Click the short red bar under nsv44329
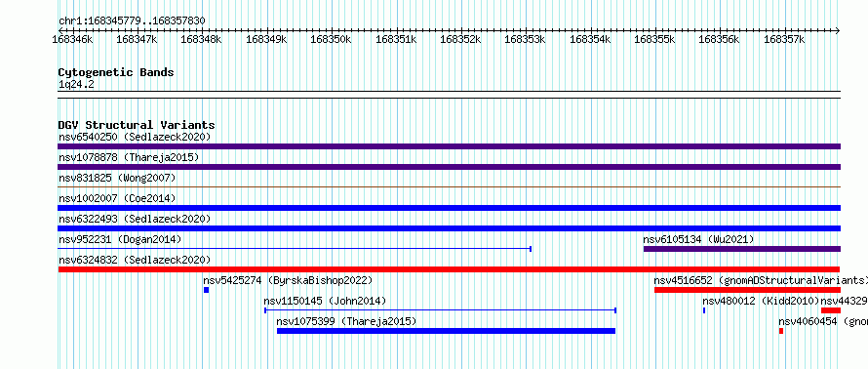 point(831,310)
